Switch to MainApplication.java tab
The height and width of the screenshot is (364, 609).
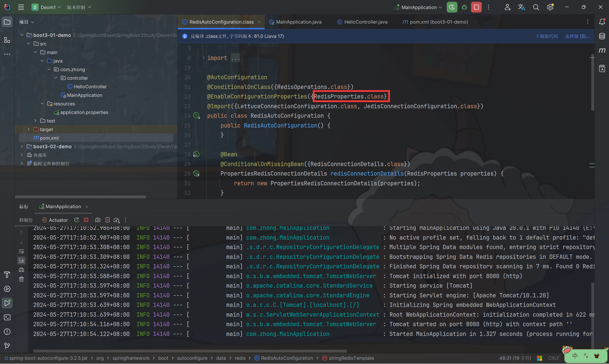295,22
